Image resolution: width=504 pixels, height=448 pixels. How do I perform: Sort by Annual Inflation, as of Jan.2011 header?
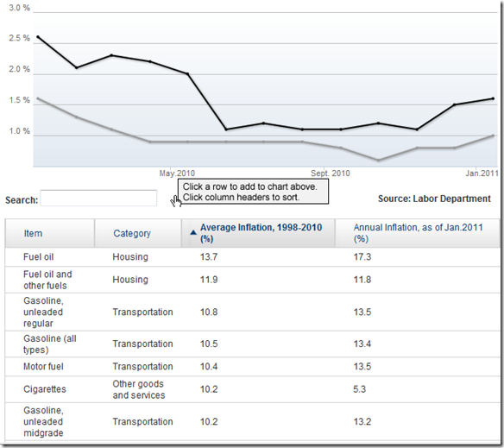(418, 233)
